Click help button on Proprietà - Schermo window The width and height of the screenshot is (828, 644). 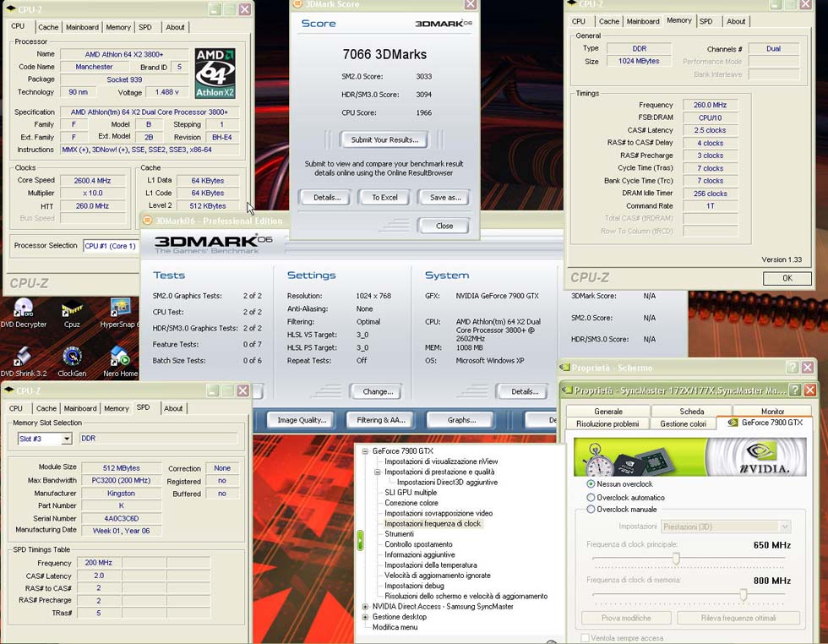tap(792, 367)
